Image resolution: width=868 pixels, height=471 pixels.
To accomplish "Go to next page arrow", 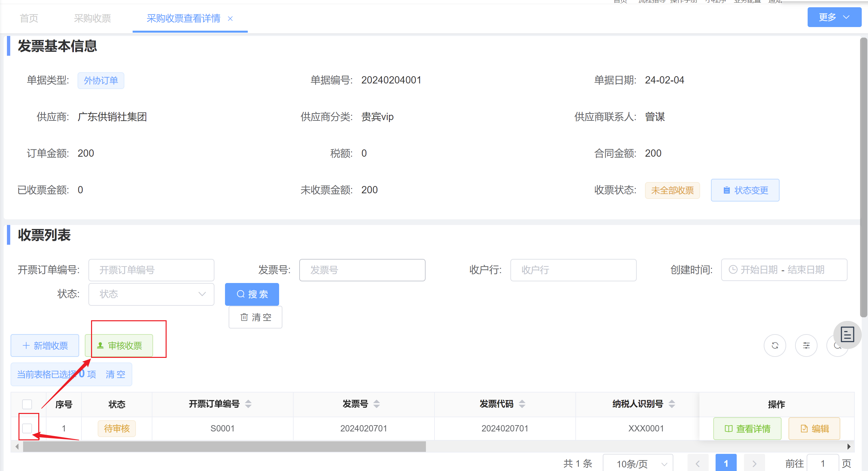I will 754,464.
